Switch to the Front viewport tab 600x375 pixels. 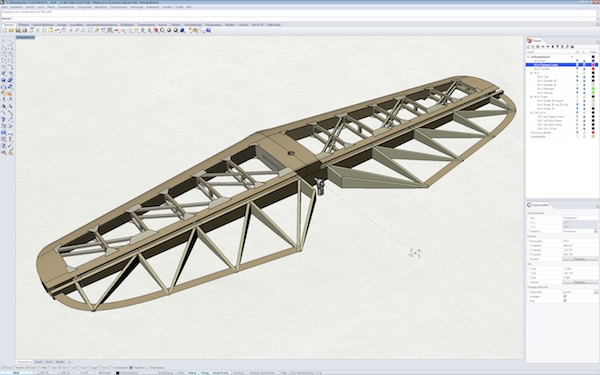(49, 362)
